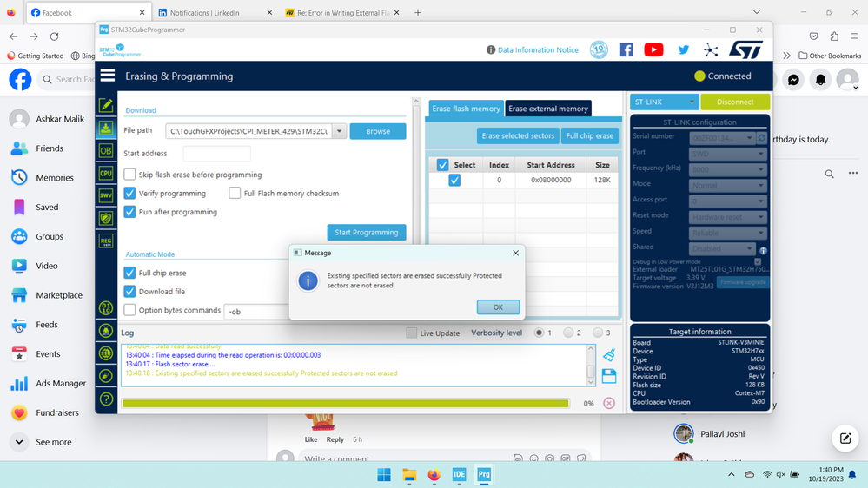The width and height of the screenshot is (868, 488).
Task: Open ST Twitter icon in header
Action: tap(684, 49)
